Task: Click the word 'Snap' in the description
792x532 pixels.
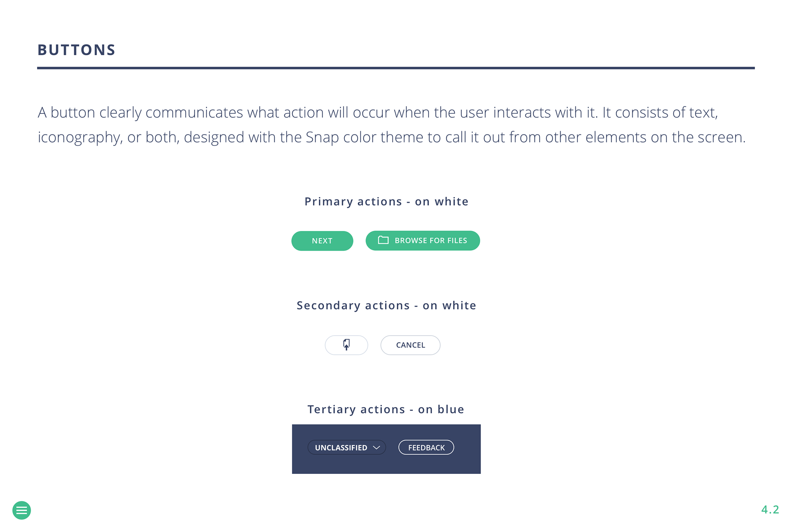Action: 322,137
